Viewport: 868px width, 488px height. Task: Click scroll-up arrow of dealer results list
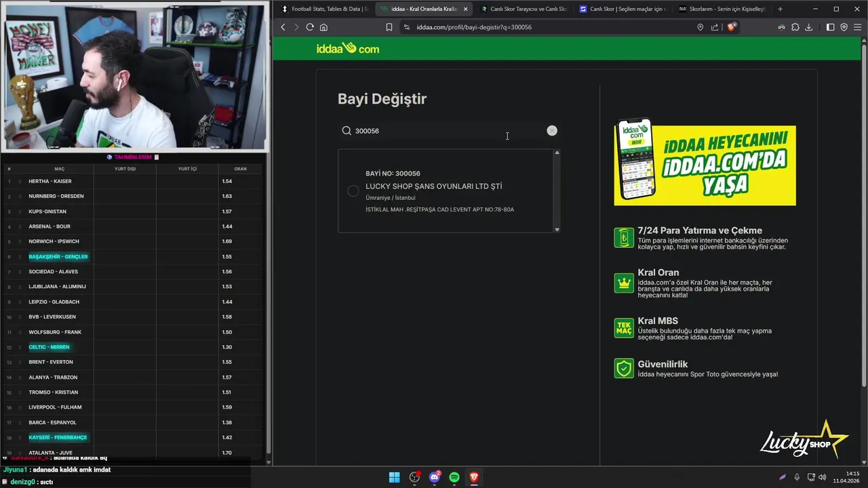click(557, 152)
